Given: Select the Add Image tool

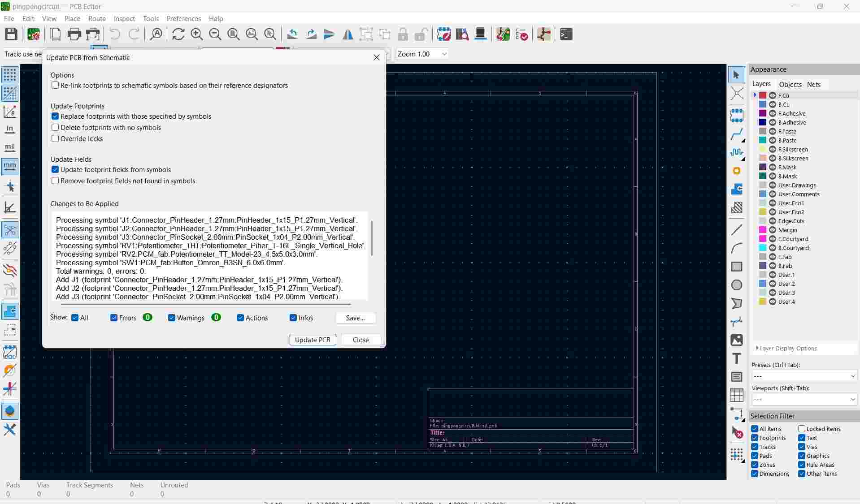Looking at the screenshot, I should 737,340.
